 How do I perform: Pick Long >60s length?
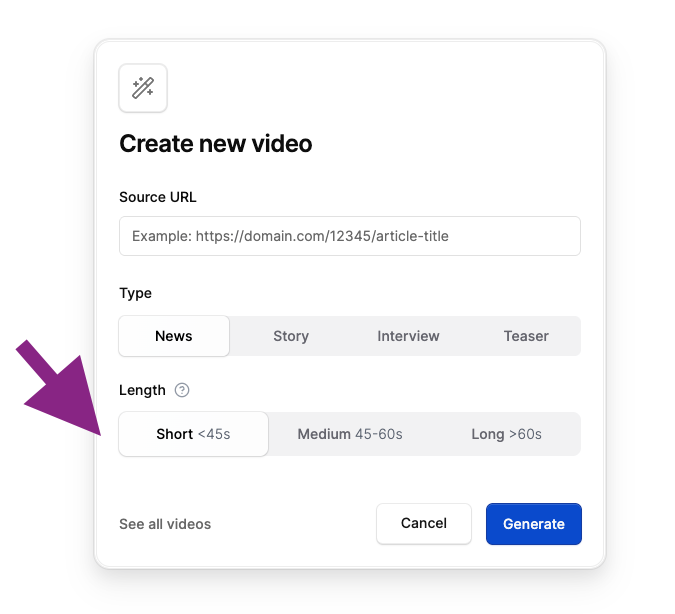point(506,434)
